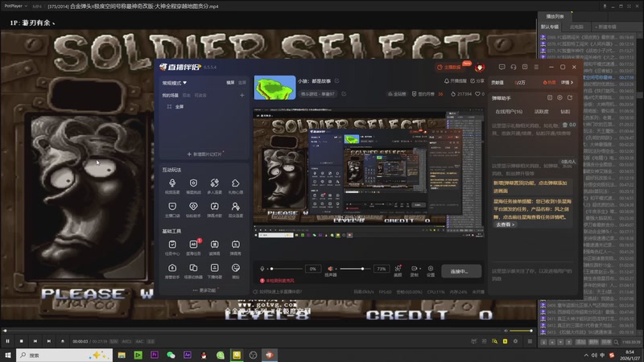Image resolution: width=644 pixels, height=362 pixels.
Task: Toggle 开播提醒 broadcast reminder bell
Action: click(456, 81)
